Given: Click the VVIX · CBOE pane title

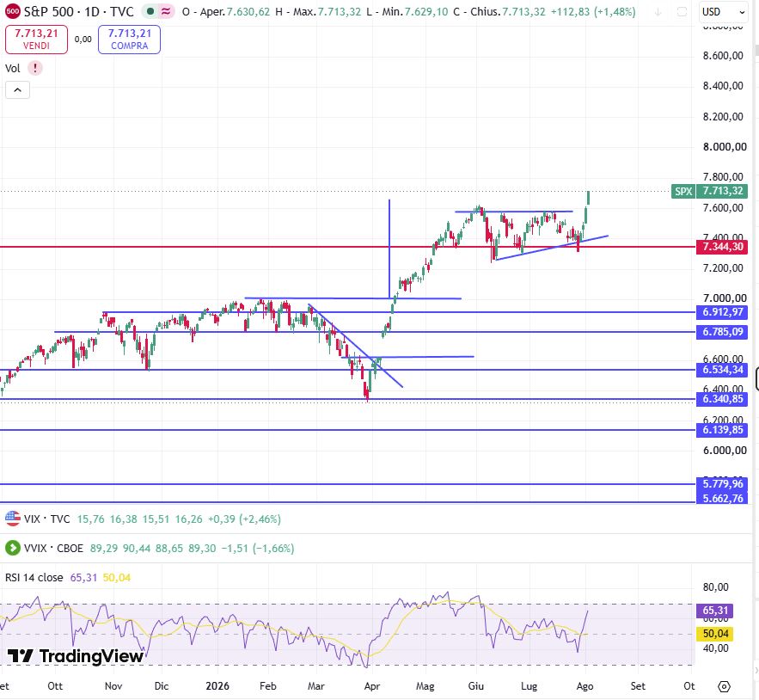Looking at the screenshot, I should [x=53, y=549].
